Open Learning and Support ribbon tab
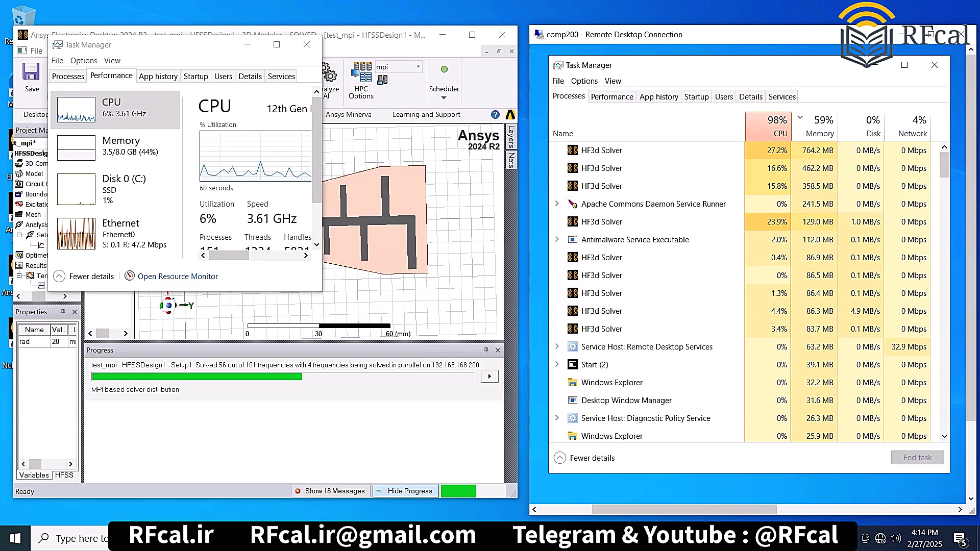Viewport: 980px width, 551px height. [426, 114]
